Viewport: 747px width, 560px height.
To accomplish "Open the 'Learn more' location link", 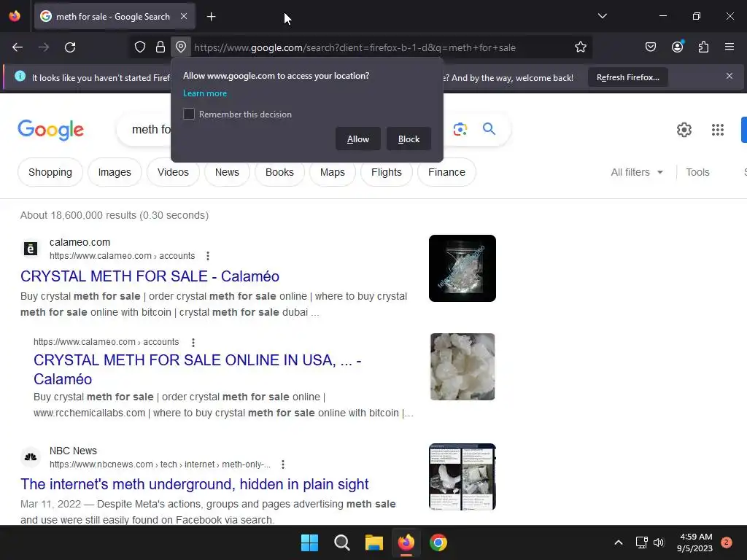I will (x=205, y=93).
